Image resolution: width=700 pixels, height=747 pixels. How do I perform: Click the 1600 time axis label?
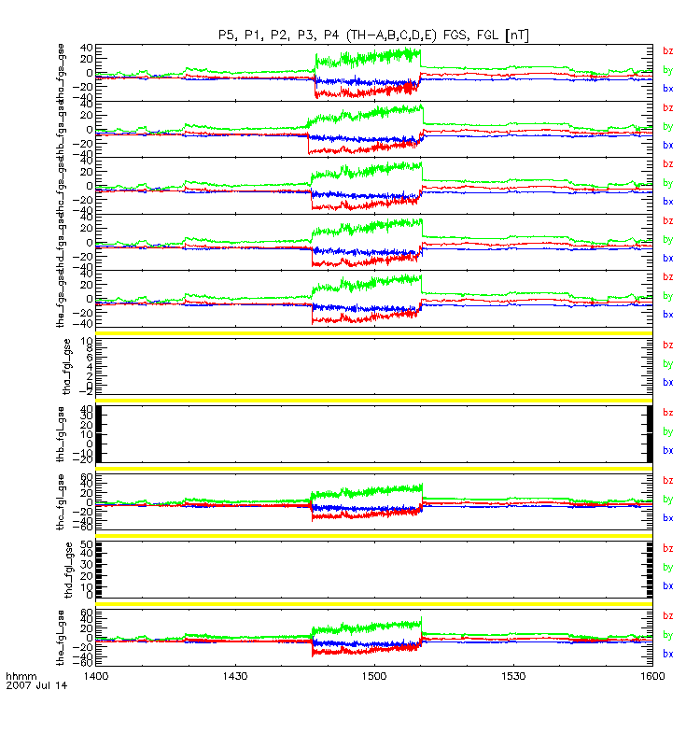[x=652, y=676]
